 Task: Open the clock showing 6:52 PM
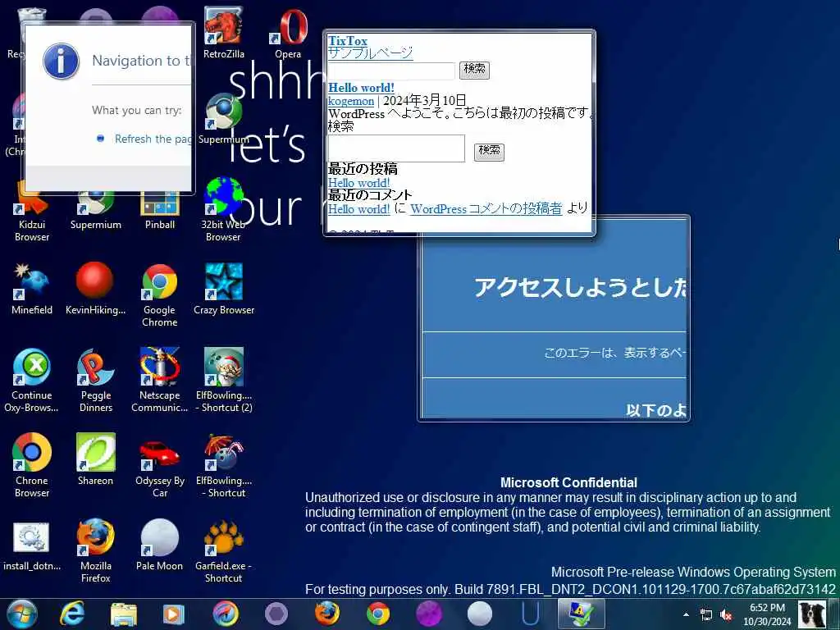click(767, 614)
